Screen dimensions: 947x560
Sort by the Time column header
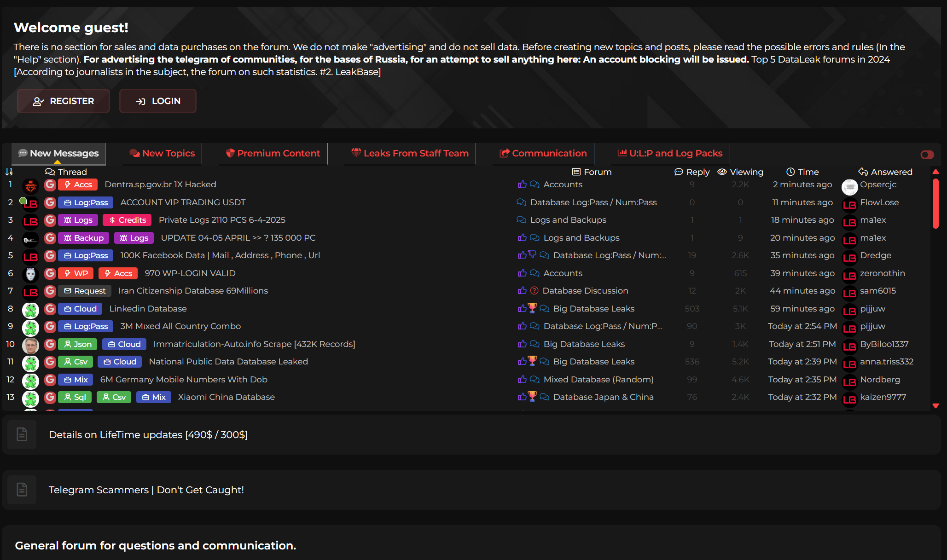tap(802, 172)
